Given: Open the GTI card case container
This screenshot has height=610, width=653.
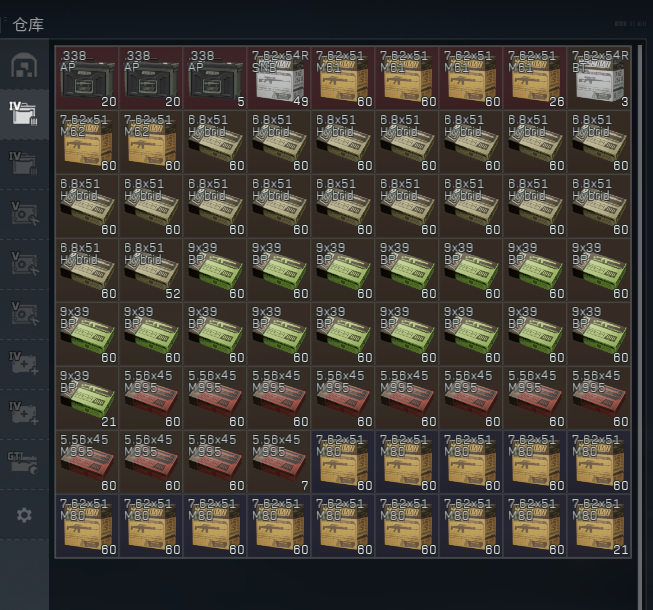Looking at the screenshot, I should click(x=24, y=463).
